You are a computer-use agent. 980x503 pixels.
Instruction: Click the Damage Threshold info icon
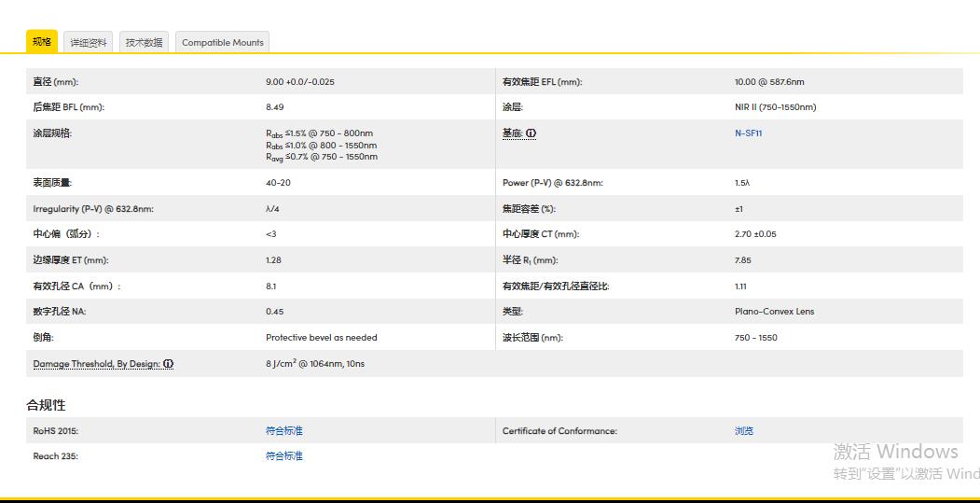(x=169, y=364)
